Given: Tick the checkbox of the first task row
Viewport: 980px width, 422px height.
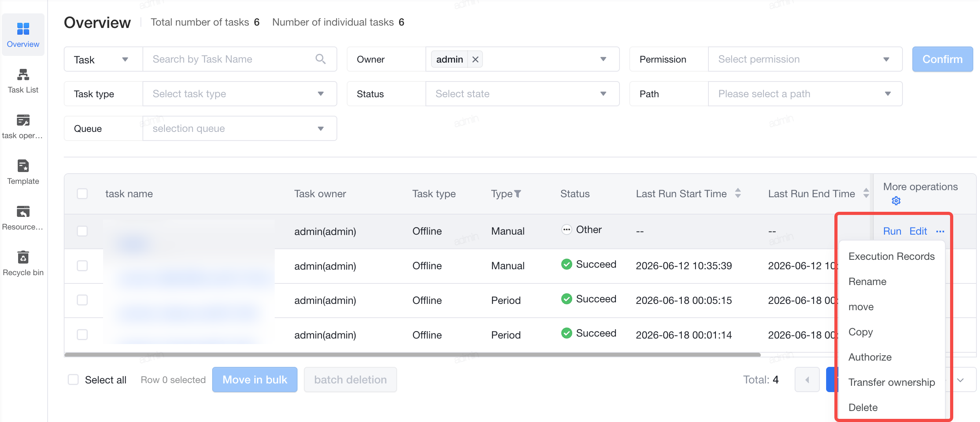Looking at the screenshot, I should click(82, 231).
